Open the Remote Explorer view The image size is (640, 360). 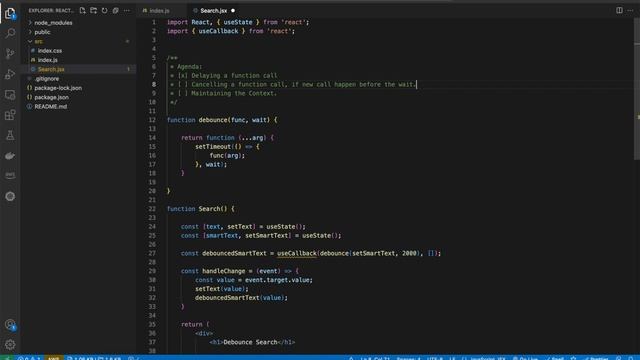coord(10,95)
